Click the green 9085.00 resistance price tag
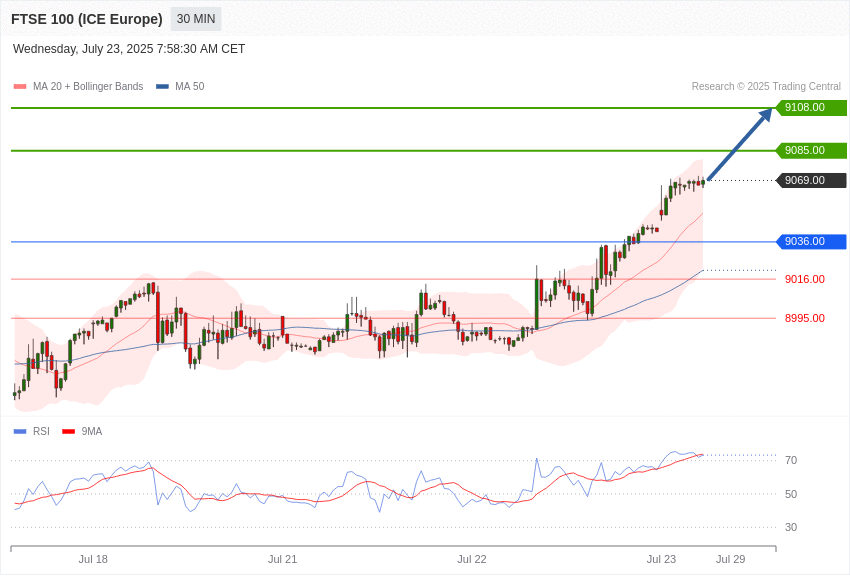850x576 pixels. point(812,150)
